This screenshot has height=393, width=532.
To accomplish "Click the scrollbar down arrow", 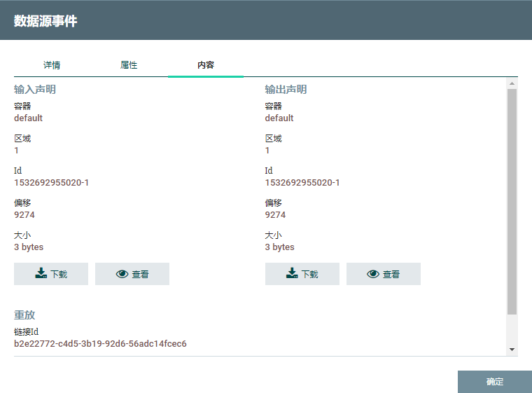I will tap(512, 349).
